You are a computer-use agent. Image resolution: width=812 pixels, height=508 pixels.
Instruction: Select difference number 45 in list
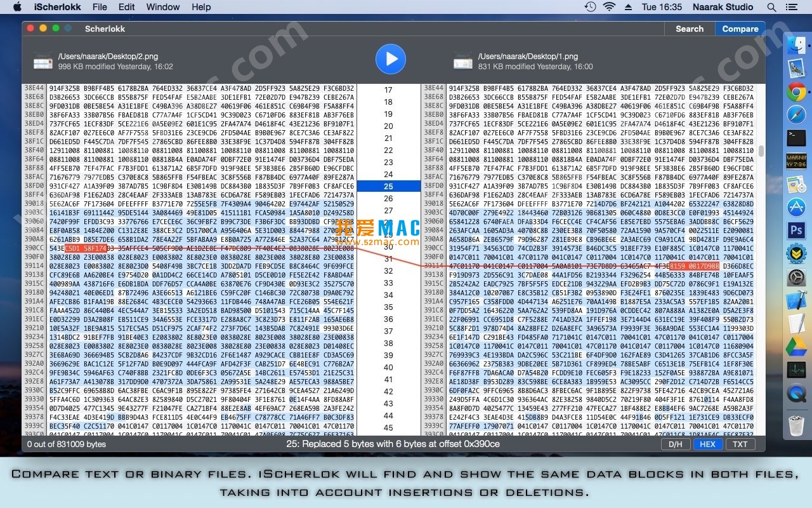click(388, 427)
